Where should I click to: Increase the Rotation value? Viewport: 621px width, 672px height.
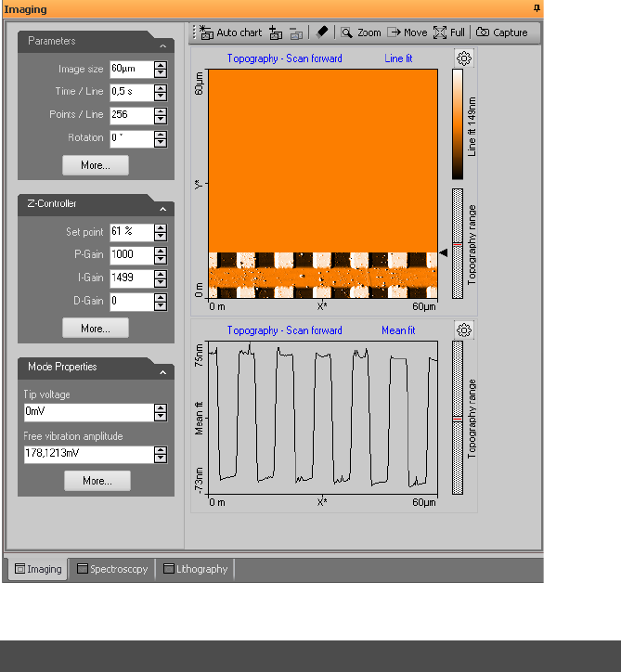tap(161, 135)
